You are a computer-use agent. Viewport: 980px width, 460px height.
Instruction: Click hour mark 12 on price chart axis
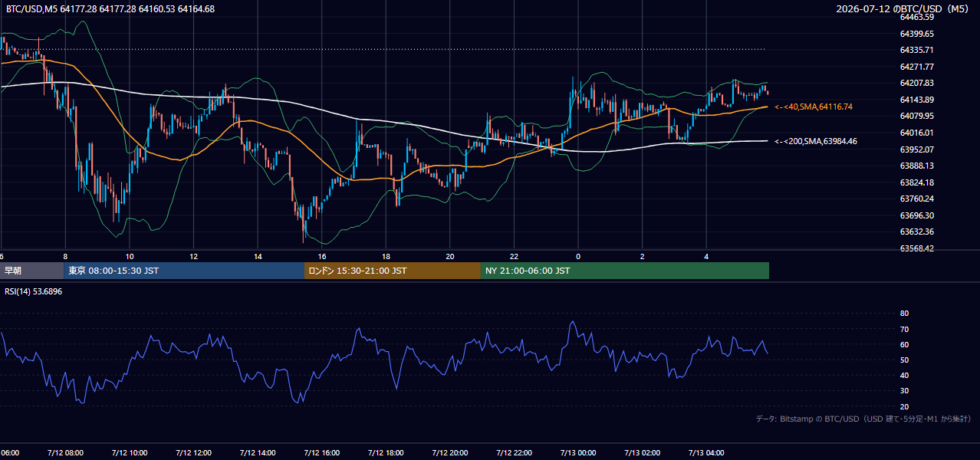(193, 256)
